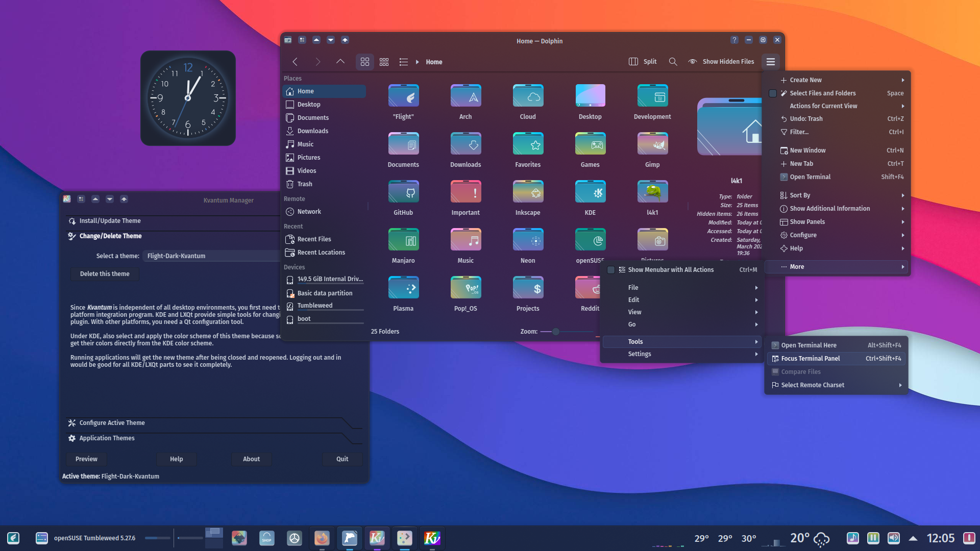Screen dimensions: 980x551
Task: Open the Kvantum theme selection combo box
Action: (211, 256)
